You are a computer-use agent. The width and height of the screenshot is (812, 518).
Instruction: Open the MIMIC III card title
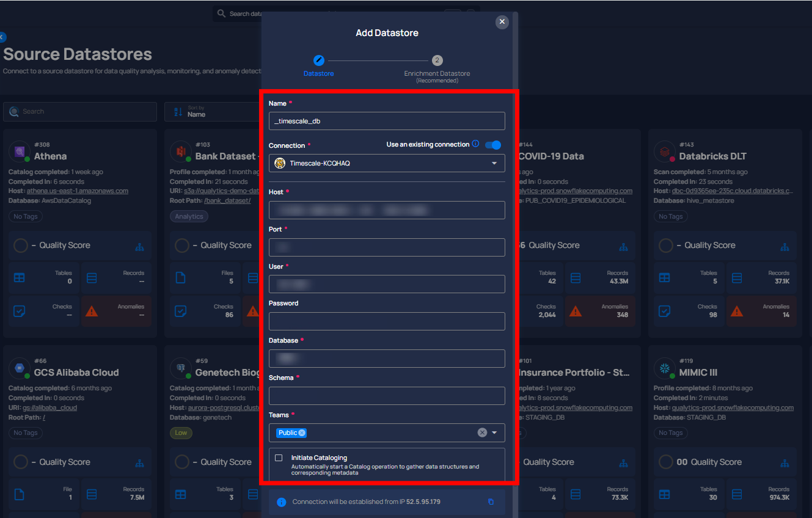[698, 373]
